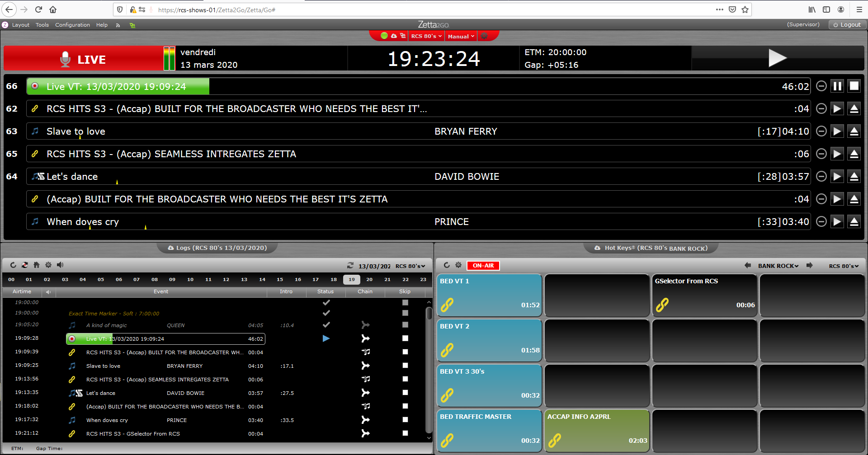Play Let's dance from the queue

click(837, 177)
